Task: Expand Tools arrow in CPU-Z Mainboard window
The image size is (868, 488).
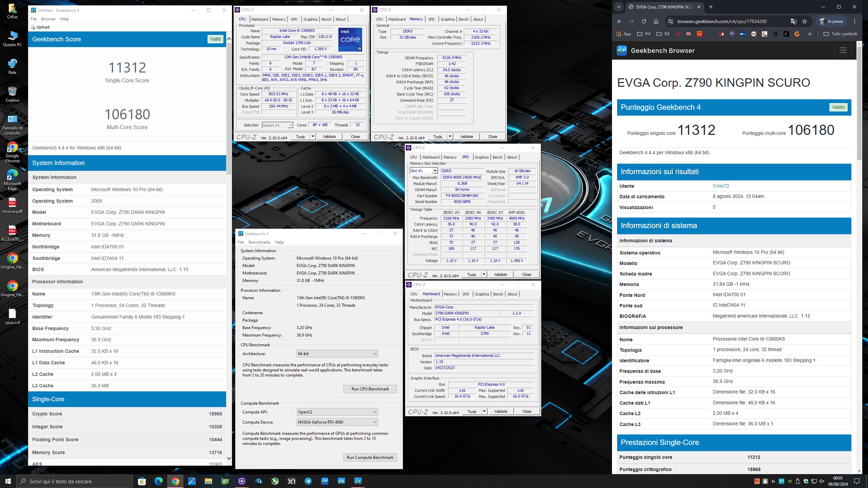Action: (484, 411)
